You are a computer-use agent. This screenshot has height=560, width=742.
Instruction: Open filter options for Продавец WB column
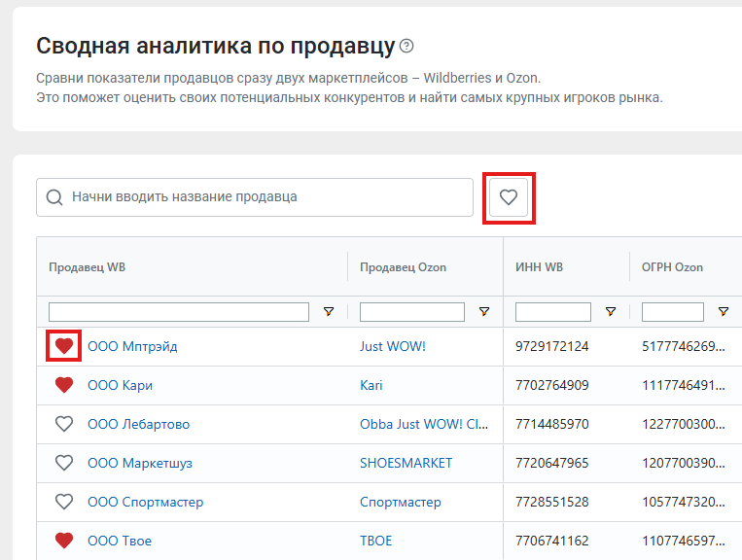329,312
